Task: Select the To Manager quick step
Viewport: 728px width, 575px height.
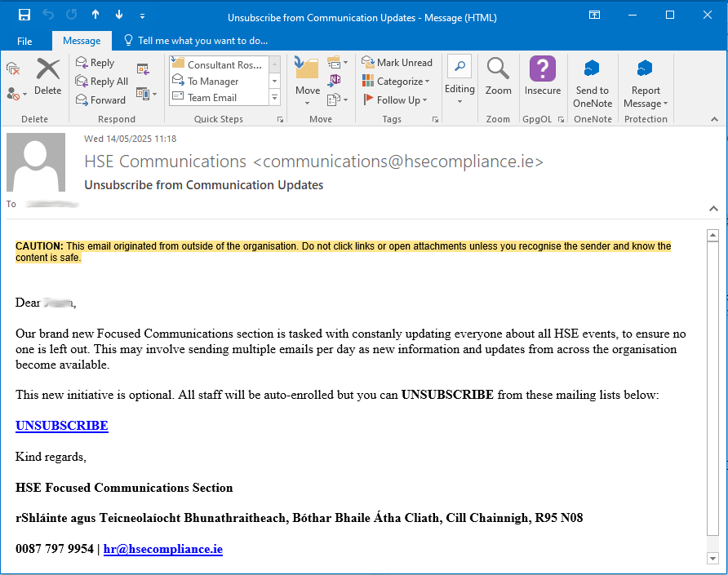Action: tap(219, 81)
